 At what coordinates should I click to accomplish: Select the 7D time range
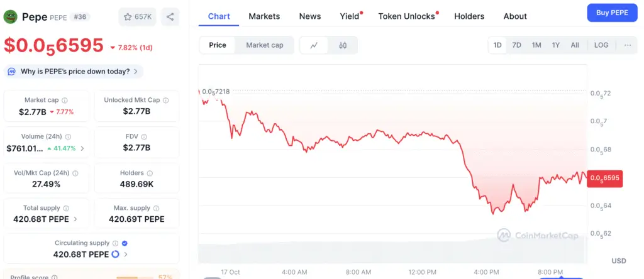(516, 45)
